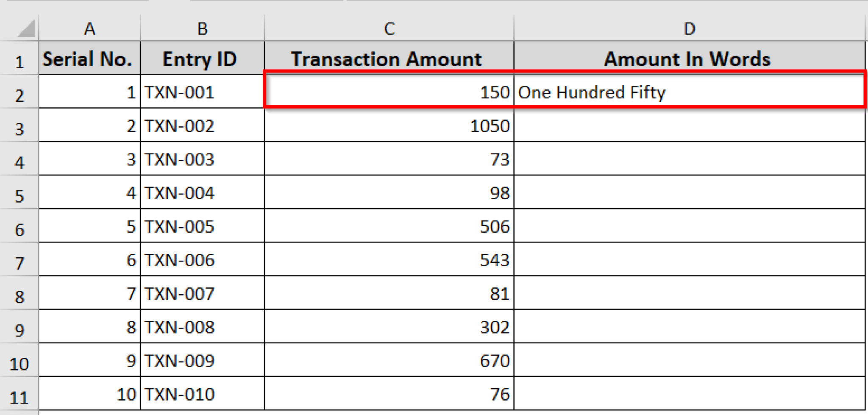Click the Serial No. header cell
This screenshot has height=415, width=868.
(89, 59)
